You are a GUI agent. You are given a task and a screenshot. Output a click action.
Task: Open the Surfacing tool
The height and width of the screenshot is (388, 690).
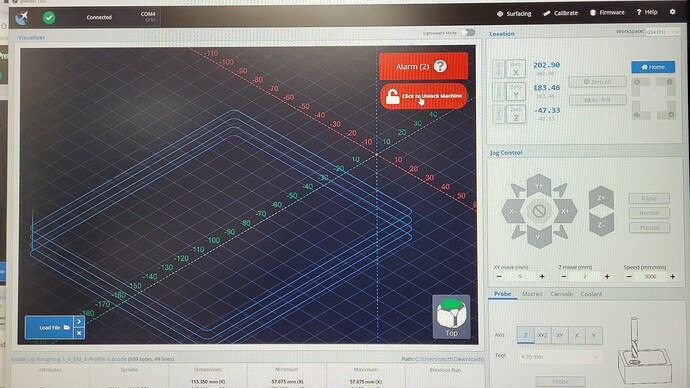click(514, 14)
